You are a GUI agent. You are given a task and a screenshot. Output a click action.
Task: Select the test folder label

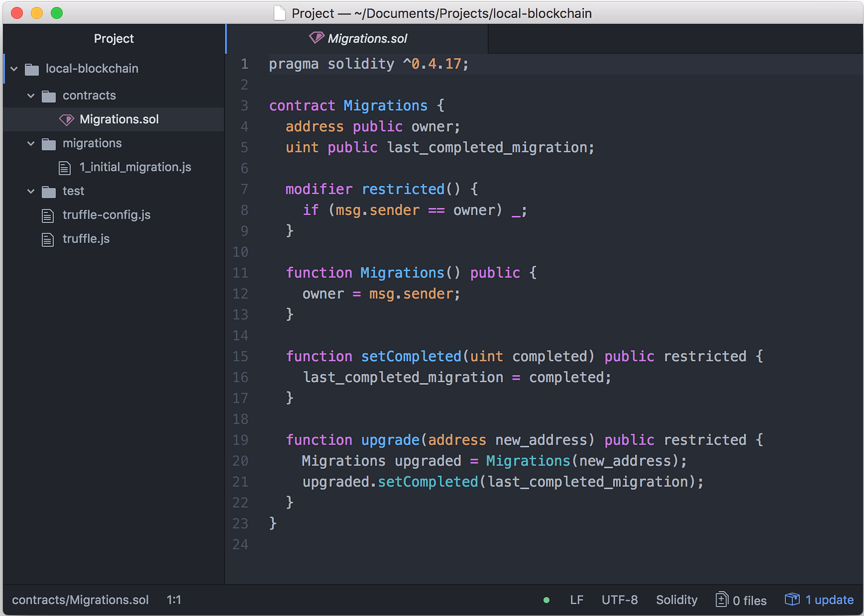[x=73, y=191]
